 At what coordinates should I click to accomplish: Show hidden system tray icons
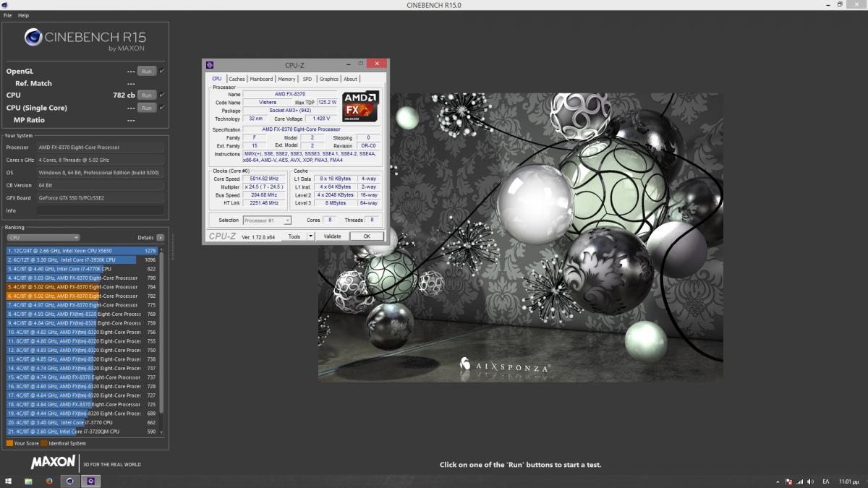tap(779, 481)
